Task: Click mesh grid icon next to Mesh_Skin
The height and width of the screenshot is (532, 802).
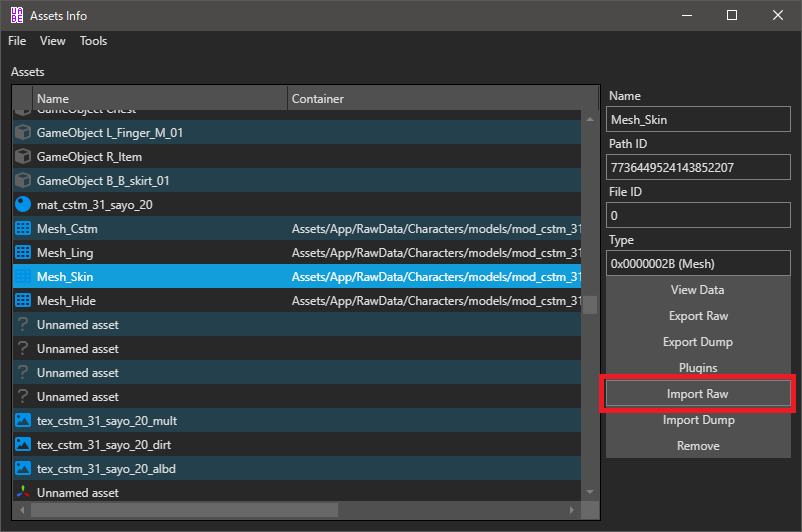Action: (23, 277)
